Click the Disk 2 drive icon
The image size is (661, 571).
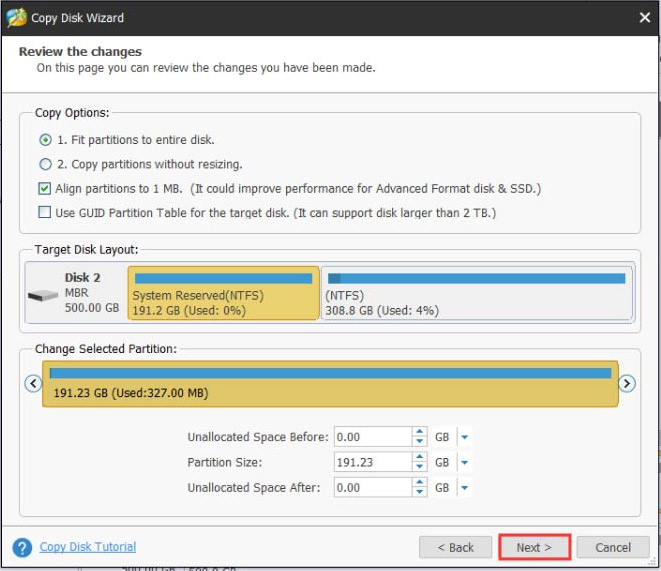pyautogui.click(x=43, y=297)
